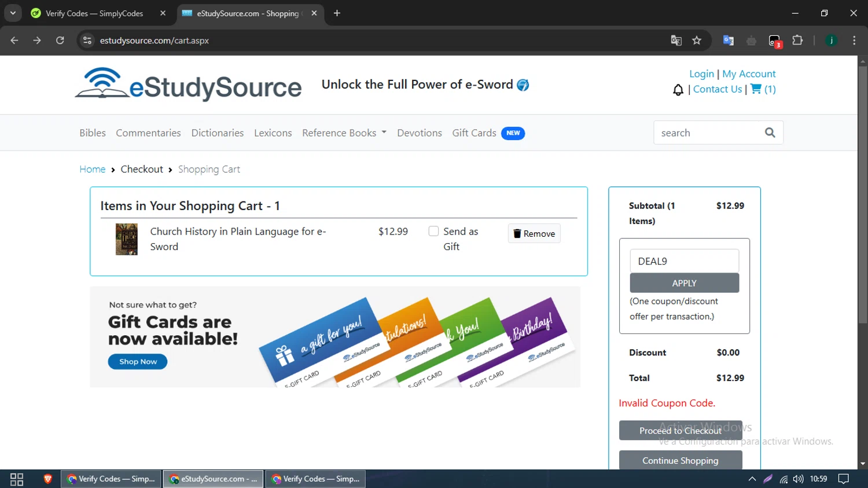Click the Login link
The height and width of the screenshot is (488, 868).
pyautogui.click(x=701, y=74)
